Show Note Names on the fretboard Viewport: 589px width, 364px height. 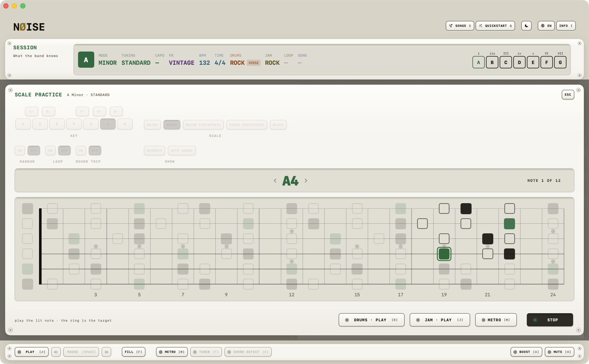click(182, 151)
